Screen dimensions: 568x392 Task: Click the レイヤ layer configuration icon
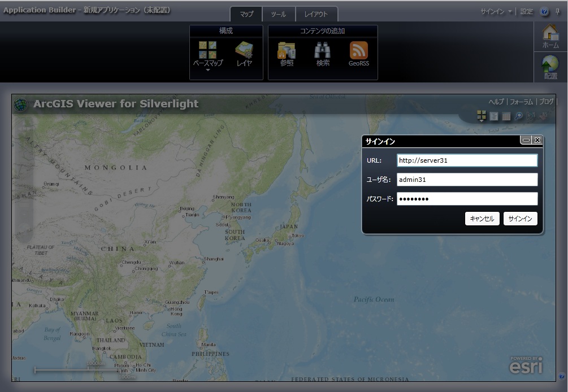click(x=244, y=54)
